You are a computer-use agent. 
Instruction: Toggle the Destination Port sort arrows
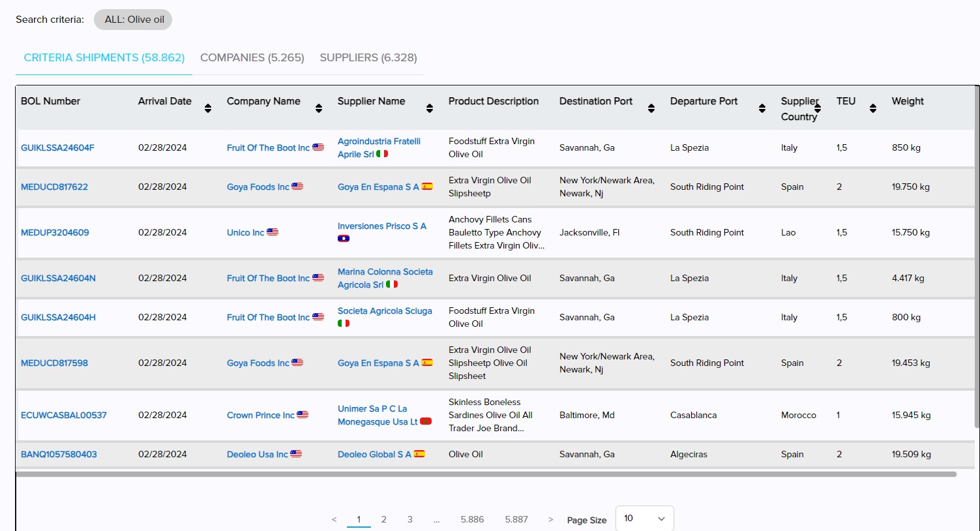(x=651, y=108)
